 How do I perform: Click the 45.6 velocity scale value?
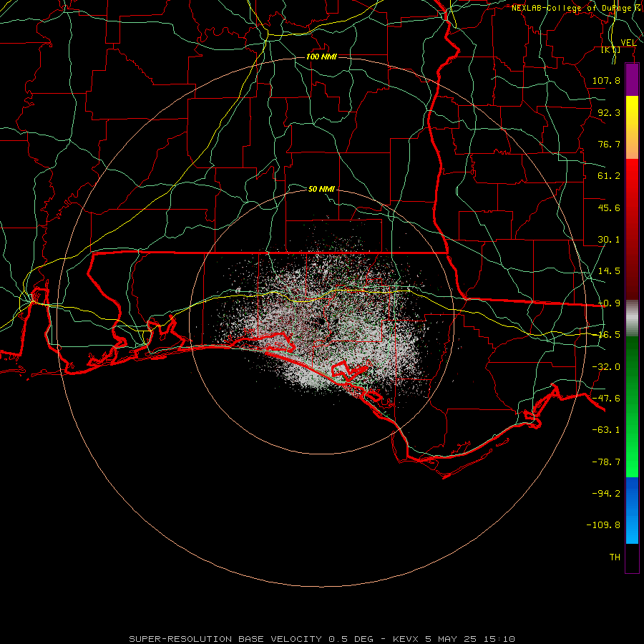[609, 208]
